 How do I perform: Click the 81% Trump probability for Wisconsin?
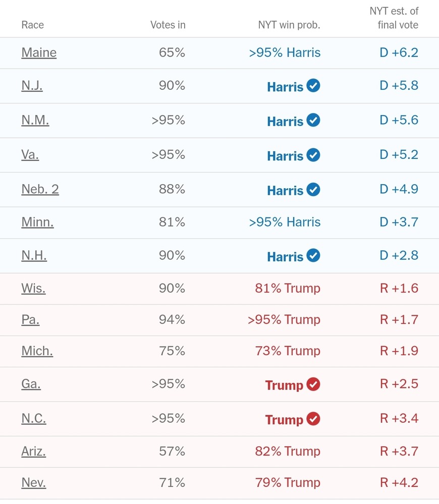click(288, 289)
